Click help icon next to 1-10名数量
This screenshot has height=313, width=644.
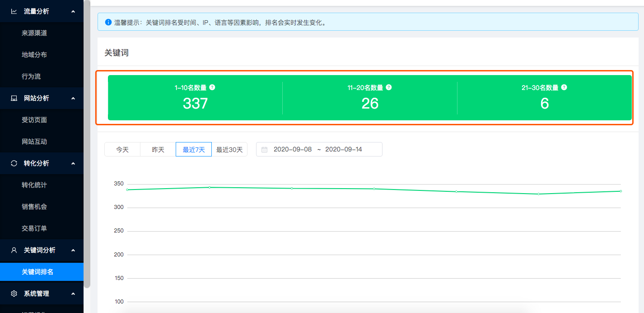click(x=212, y=87)
